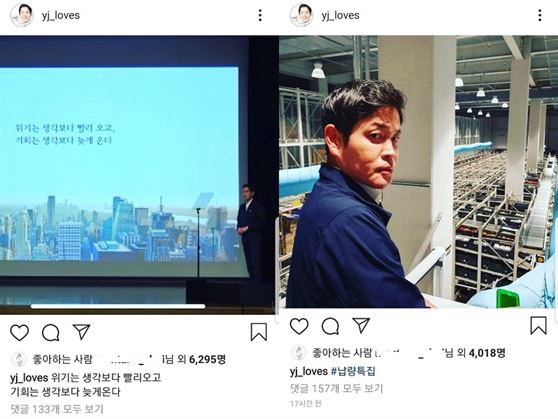
Task: Send the right post via share icon
Action: tap(361, 325)
